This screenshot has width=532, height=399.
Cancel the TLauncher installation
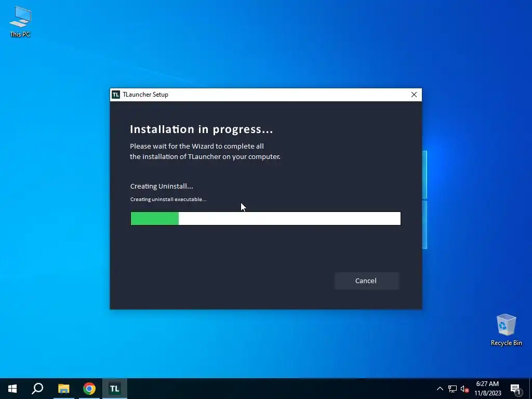(366, 281)
